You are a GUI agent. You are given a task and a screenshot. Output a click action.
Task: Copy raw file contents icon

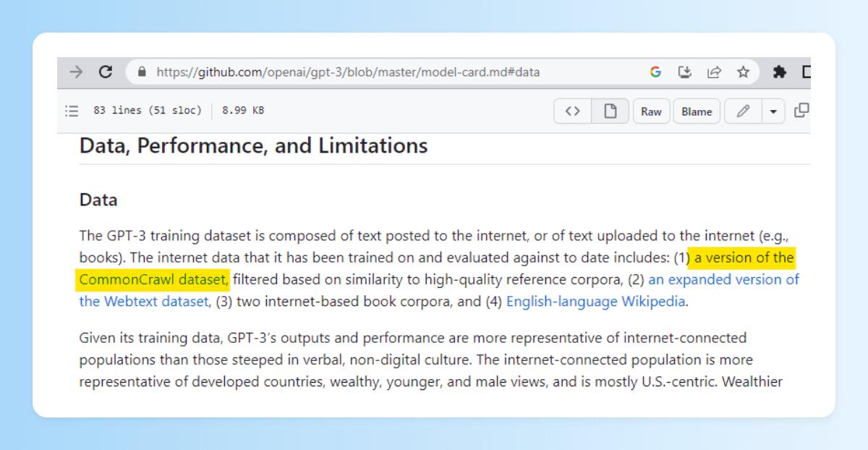pyautogui.click(x=801, y=111)
